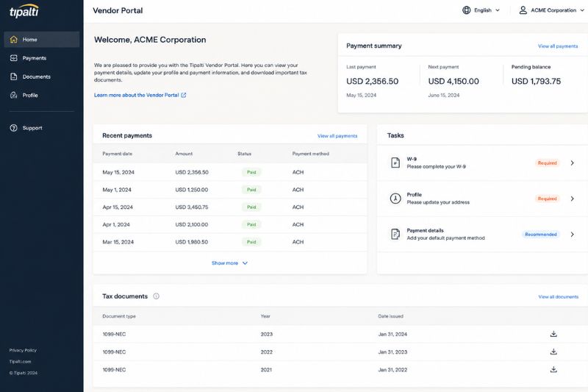Click the Payment date column header

point(118,154)
